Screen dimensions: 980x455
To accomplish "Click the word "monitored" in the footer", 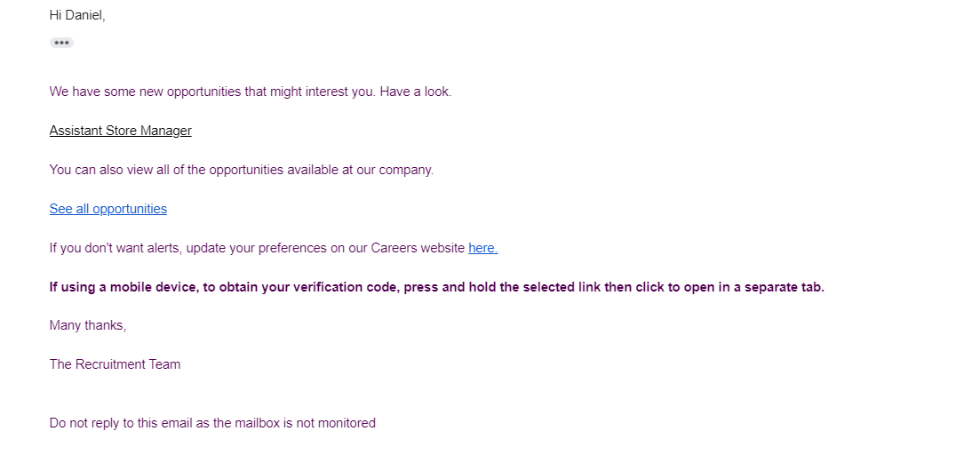I will (347, 423).
